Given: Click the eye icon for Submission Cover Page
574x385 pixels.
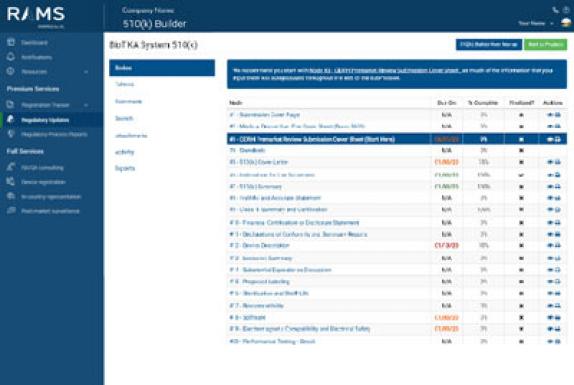Looking at the screenshot, I should (x=550, y=115).
